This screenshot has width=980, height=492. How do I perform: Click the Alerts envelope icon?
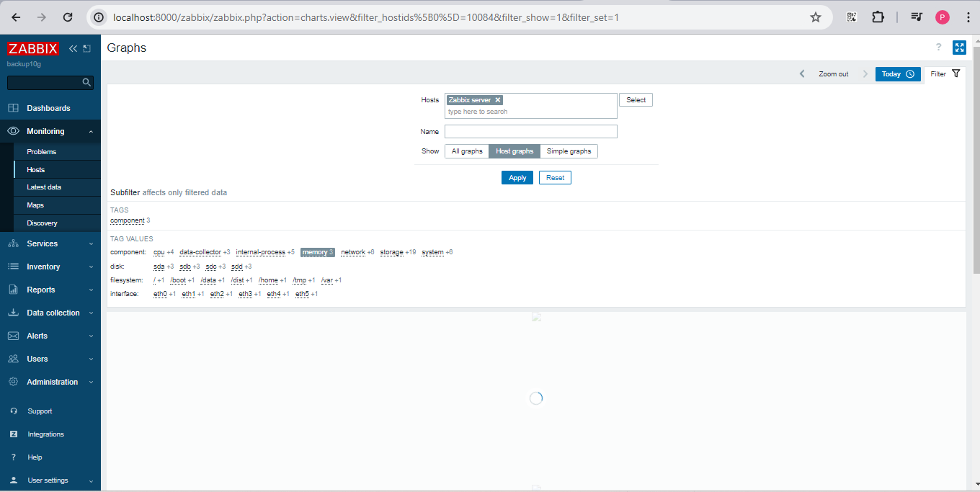pos(13,336)
